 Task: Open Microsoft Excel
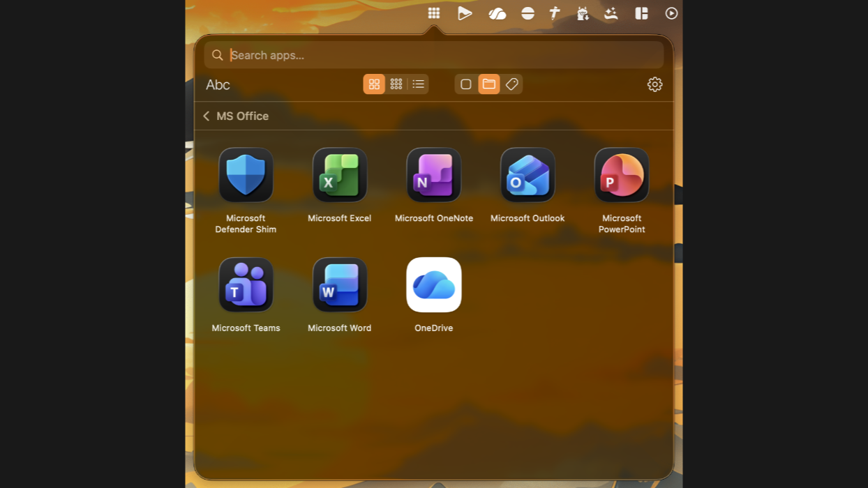340,175
